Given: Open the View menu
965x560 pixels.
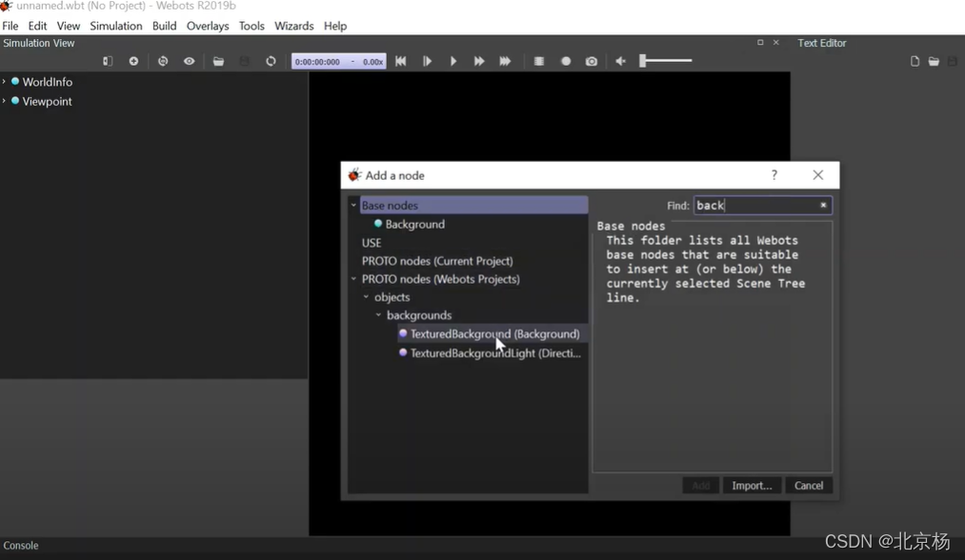Looking at the screenshot, I should point(69,26).
